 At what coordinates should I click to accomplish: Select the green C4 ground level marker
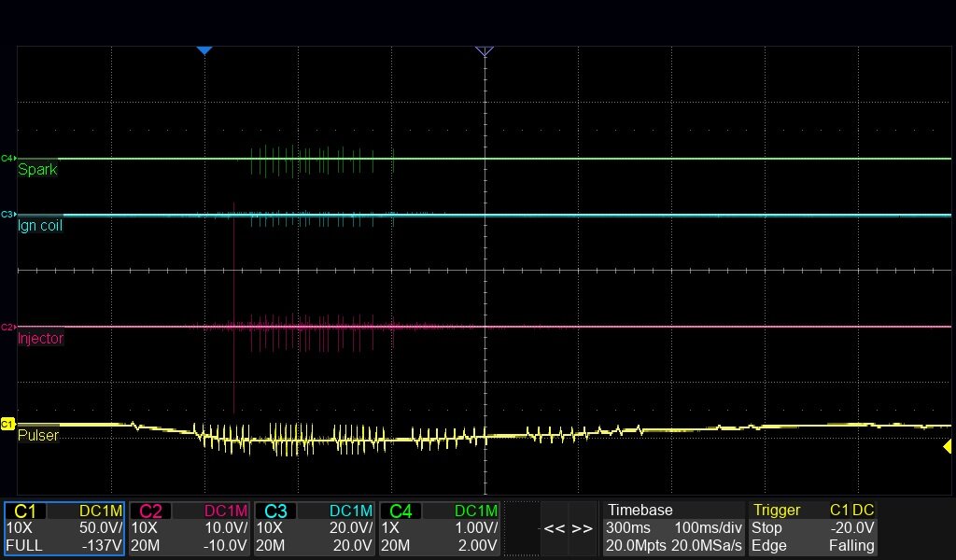click(7, 159)
